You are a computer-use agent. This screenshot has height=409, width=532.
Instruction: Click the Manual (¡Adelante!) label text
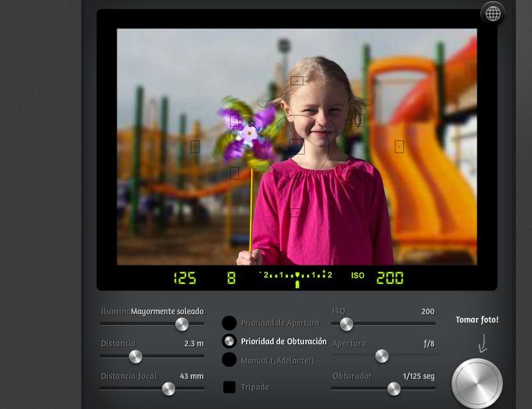click(277, 360)
